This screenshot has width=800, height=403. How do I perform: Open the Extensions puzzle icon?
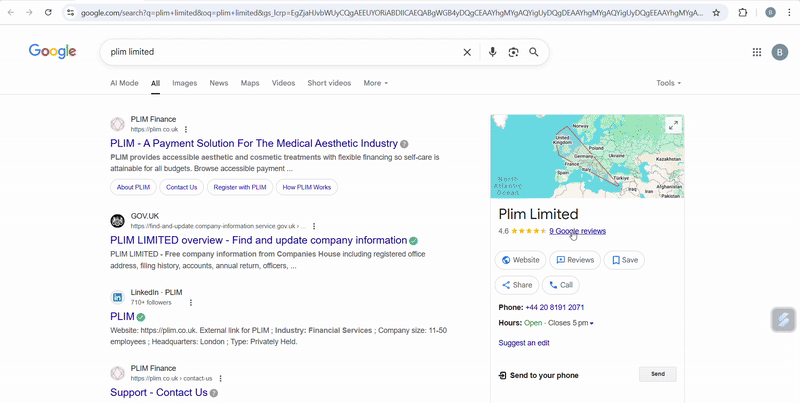(x=743, y=13)
